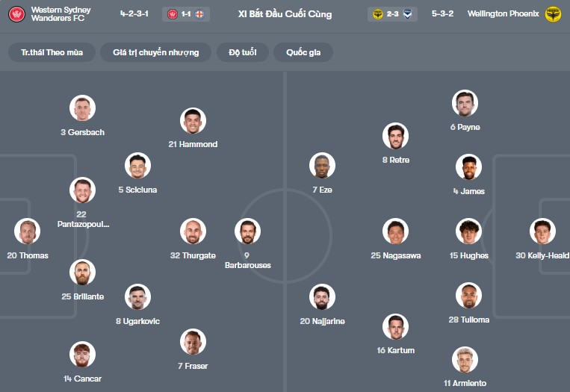Select the Độ tuổi filter tab
Viewport: 570px width, 392px height.
pyautogui.click(x=243, y=52)
